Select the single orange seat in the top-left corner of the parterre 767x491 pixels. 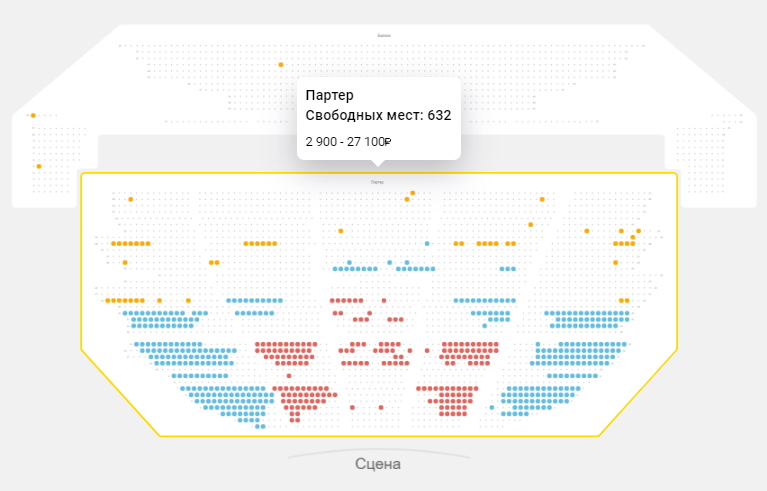point(130,199)
